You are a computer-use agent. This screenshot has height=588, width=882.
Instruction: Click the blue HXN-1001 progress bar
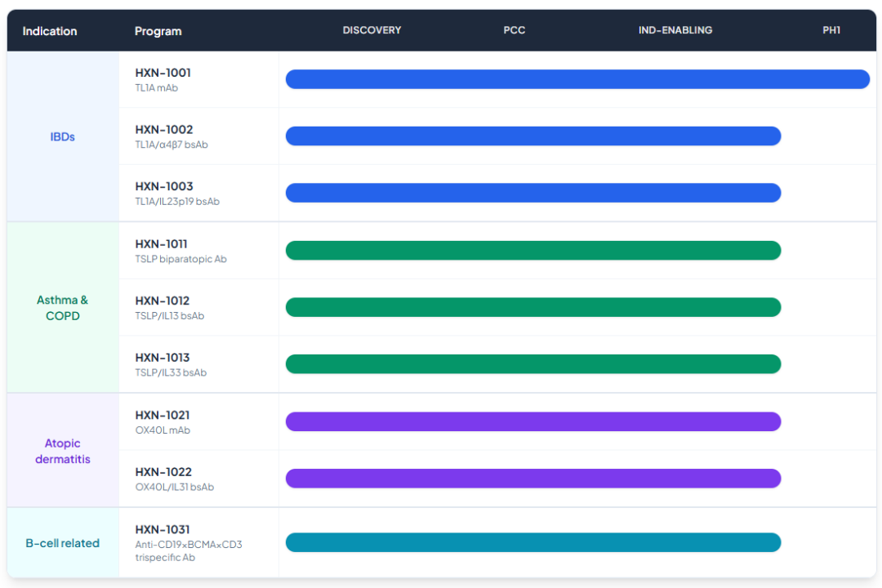pos(577,79)
